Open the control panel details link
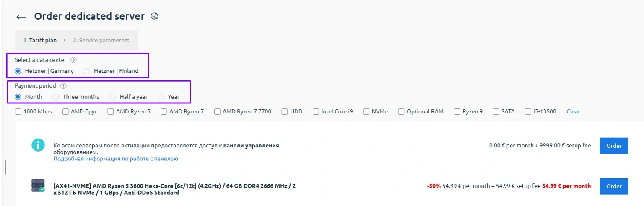644x206 pixels. pos(116,159)
